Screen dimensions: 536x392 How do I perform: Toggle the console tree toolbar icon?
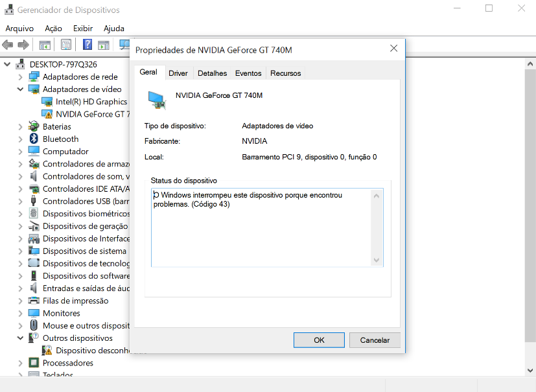[x=45, y=45]
